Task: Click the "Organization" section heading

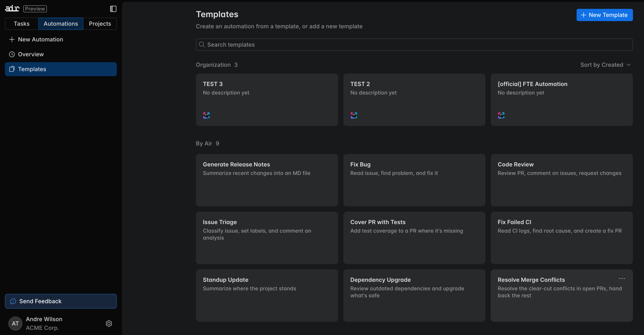Action: pos(213,65)
